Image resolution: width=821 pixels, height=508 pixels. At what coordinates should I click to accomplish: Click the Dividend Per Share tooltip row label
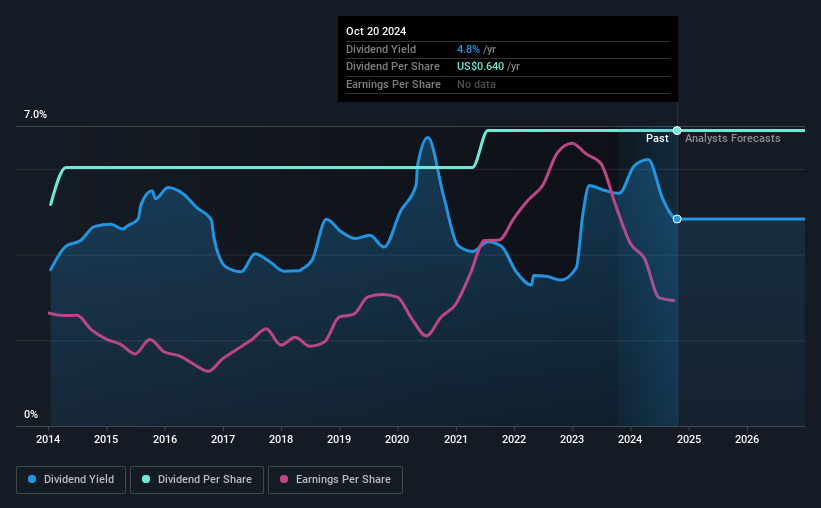point(393,67)
